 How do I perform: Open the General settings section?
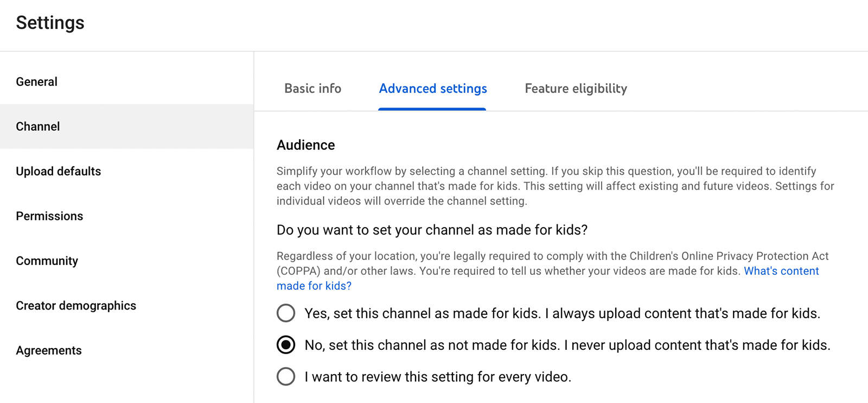tap(37, 82)
